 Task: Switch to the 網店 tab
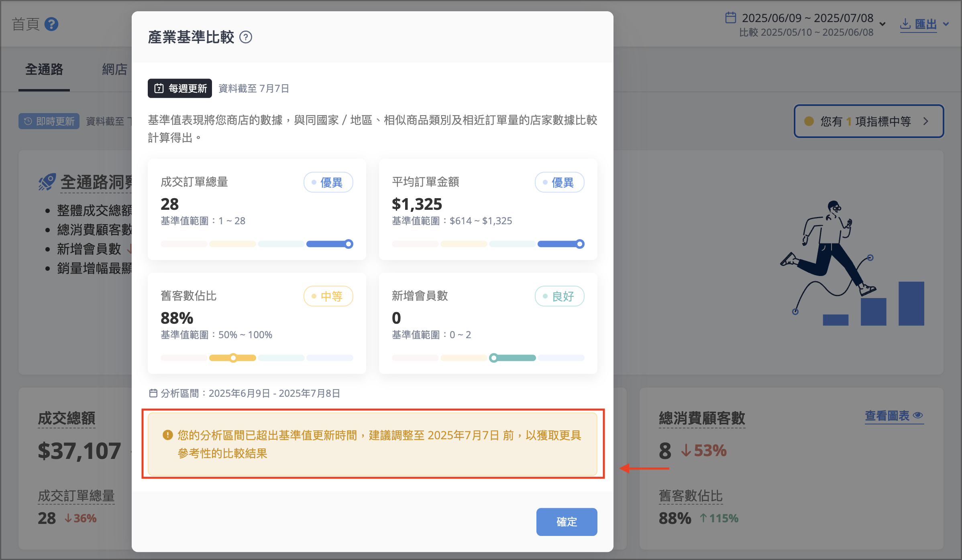(x=114, y=69)
